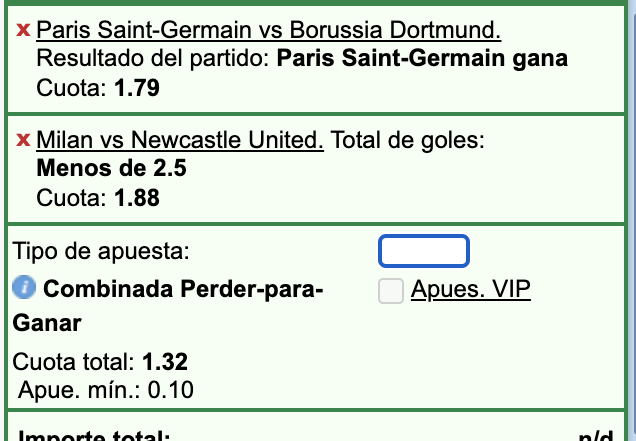Remove the Paris Saint-Germain vs Dortmund selection
Screen dimensions: 636x441
pyautogui.click(x=24, y=32)
